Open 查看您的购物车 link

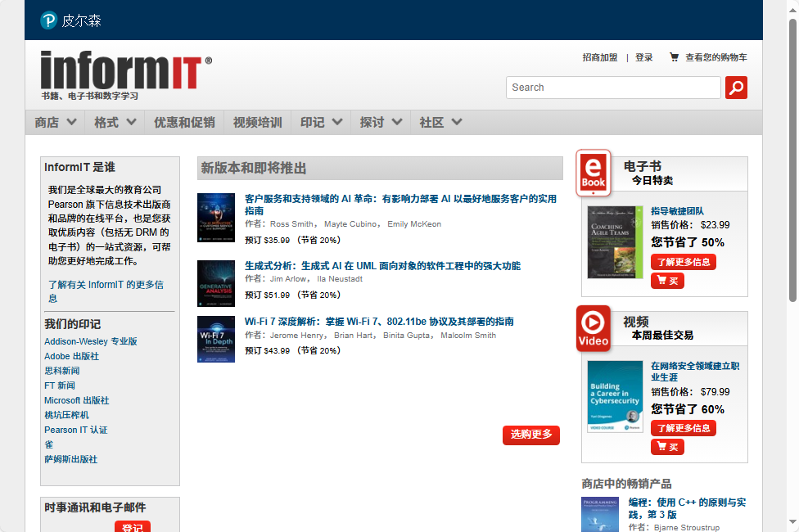716,57
